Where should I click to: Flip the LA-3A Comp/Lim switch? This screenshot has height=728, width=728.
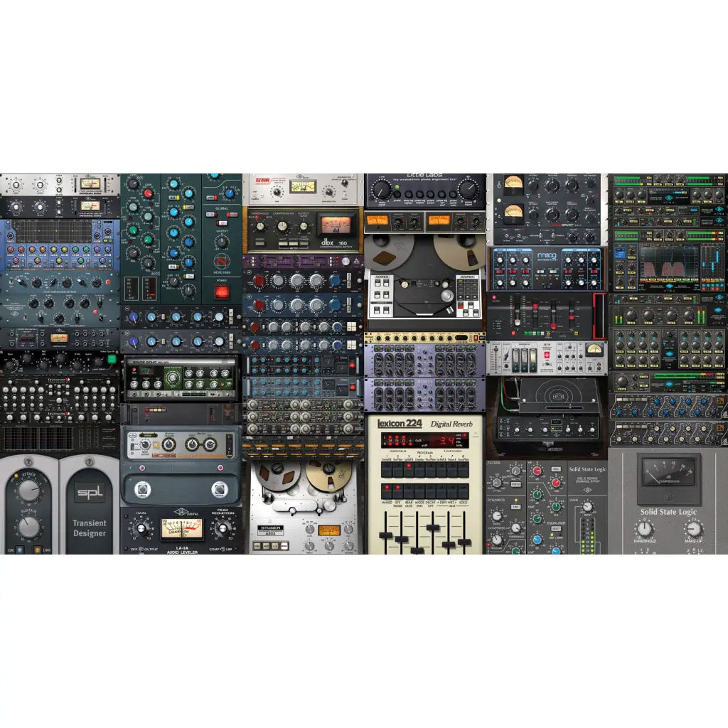click(223, 550)
